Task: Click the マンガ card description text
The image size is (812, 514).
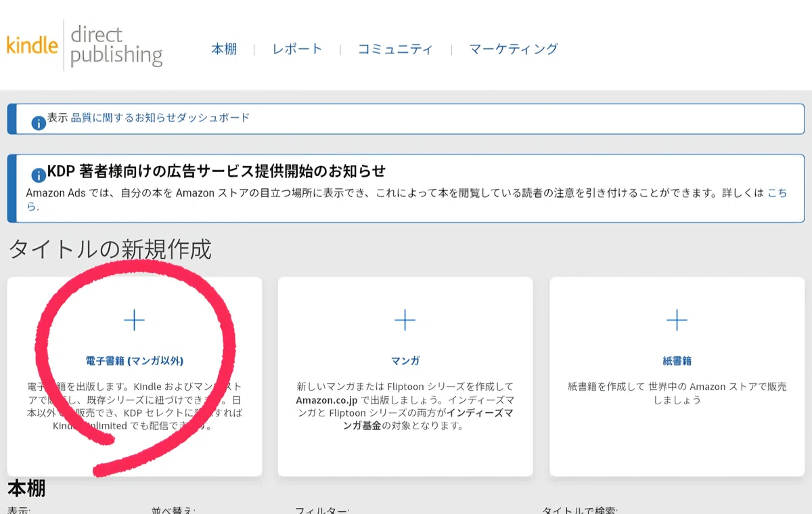Action: 405,406
